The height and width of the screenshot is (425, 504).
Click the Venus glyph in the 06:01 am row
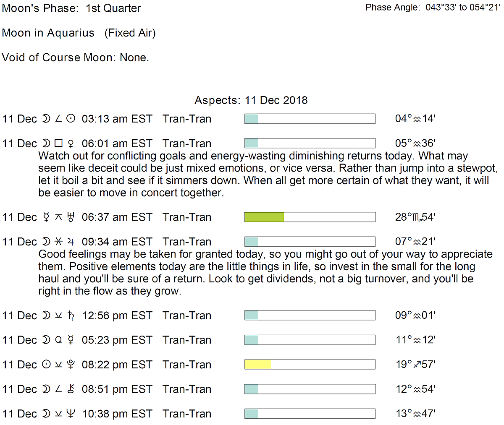click(x=71, y=143)
